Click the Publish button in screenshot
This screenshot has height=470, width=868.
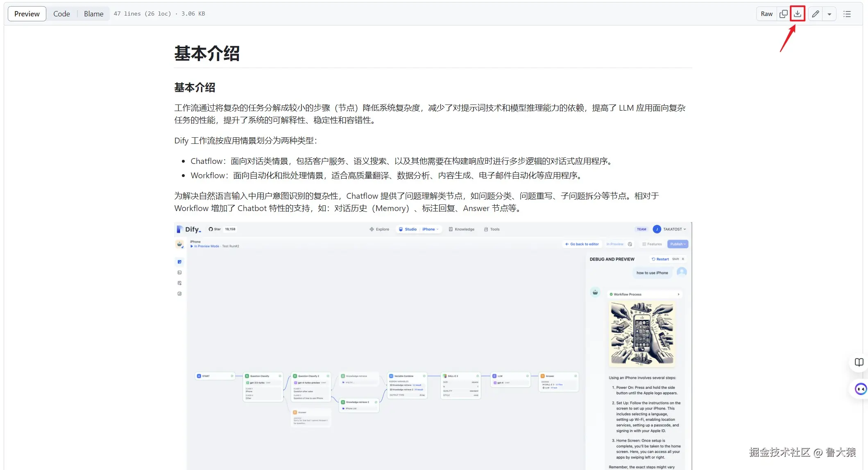678,244
